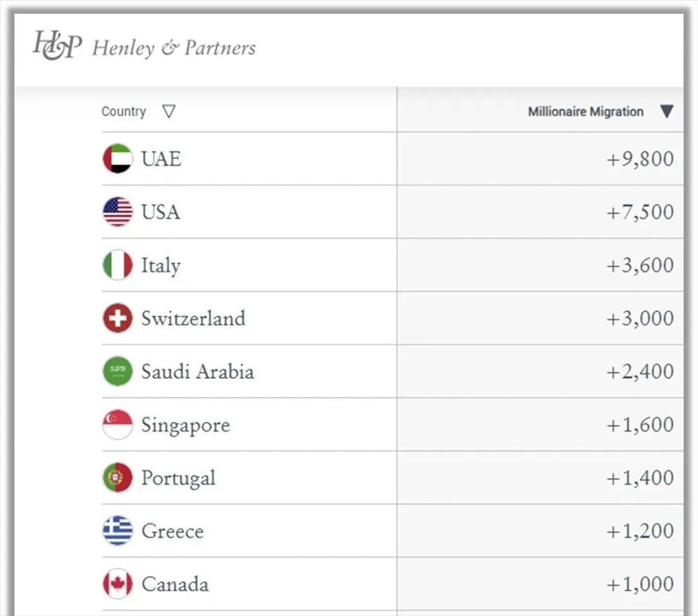This screenshot has width=698, height=616.
Task: Sort by the Country column arrow
Action: 168,112
